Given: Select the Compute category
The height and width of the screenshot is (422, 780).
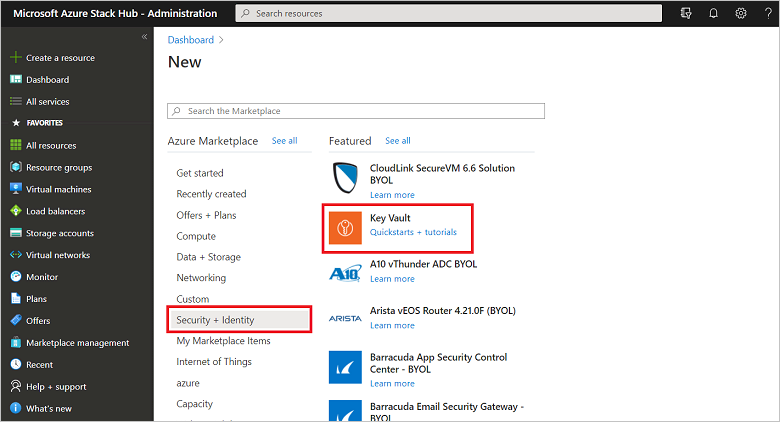Looking at the screenshot, I should pos(196,236).
